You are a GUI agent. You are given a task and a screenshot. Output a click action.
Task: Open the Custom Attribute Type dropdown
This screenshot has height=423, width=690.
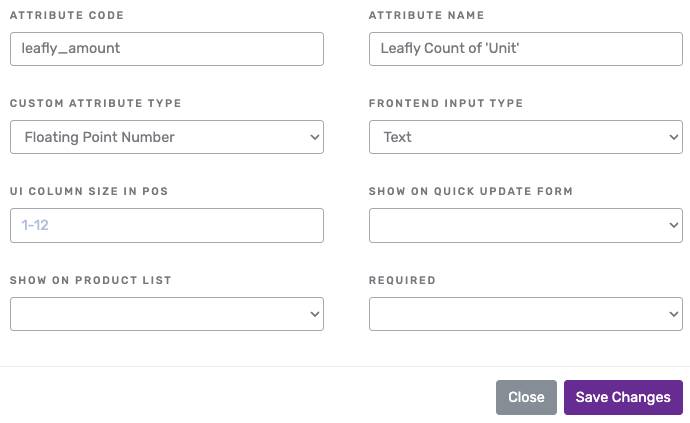167,137
